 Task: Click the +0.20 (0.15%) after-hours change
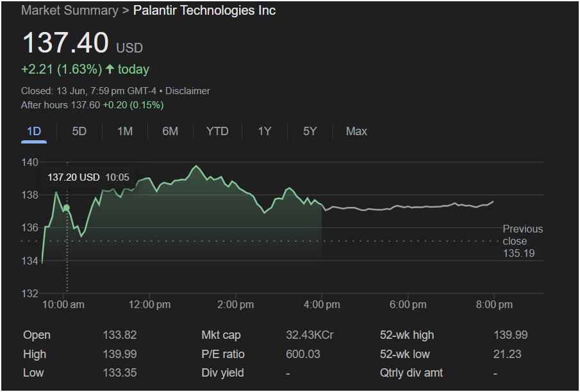pyautogui.click(x=133, y=105)
